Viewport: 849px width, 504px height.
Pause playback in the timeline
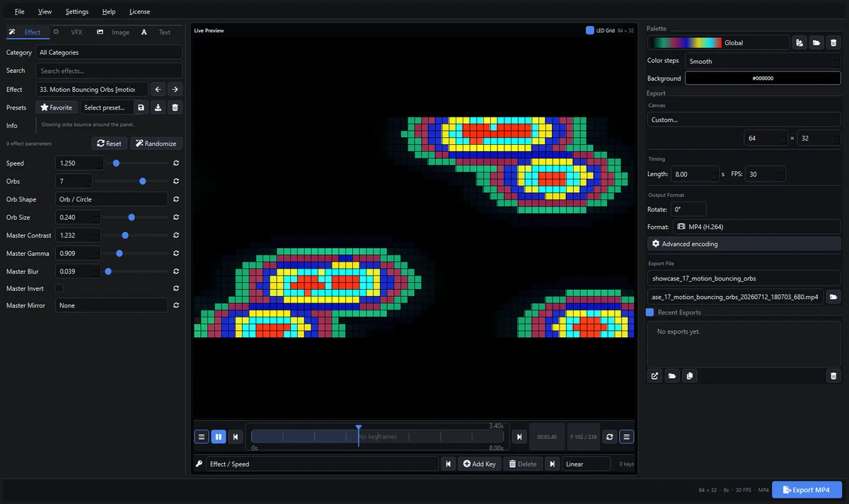point(219,437)
